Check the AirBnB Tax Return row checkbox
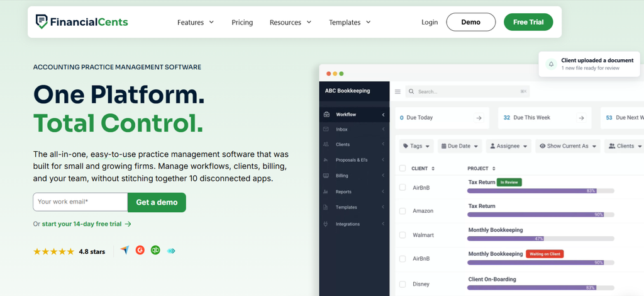Viewport: 644px width, 296px height. pyautogui.click(x=402, y=188)
